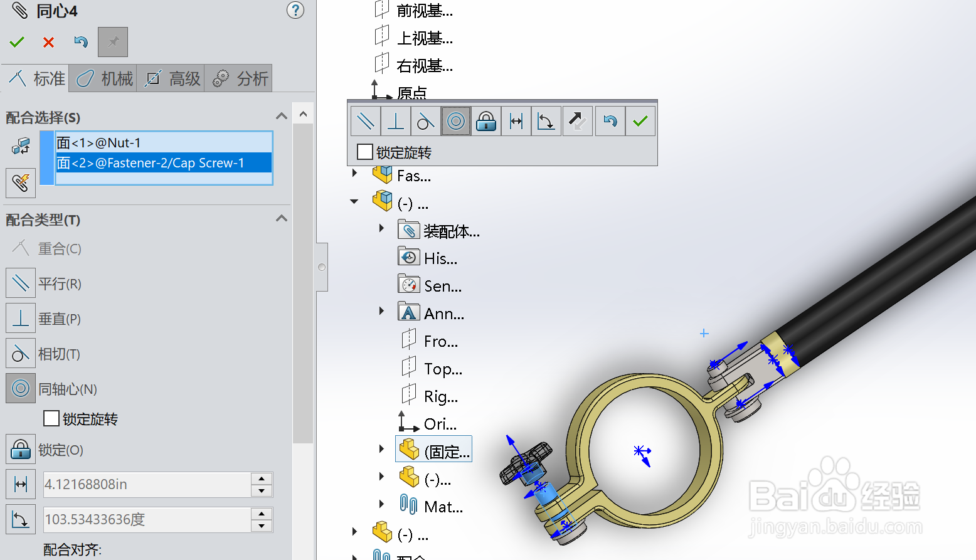This screenshot has width=976, height=560.
Task: Enable 锁定旋转 checkbox in PropertyManager
Action: point(51,418)
